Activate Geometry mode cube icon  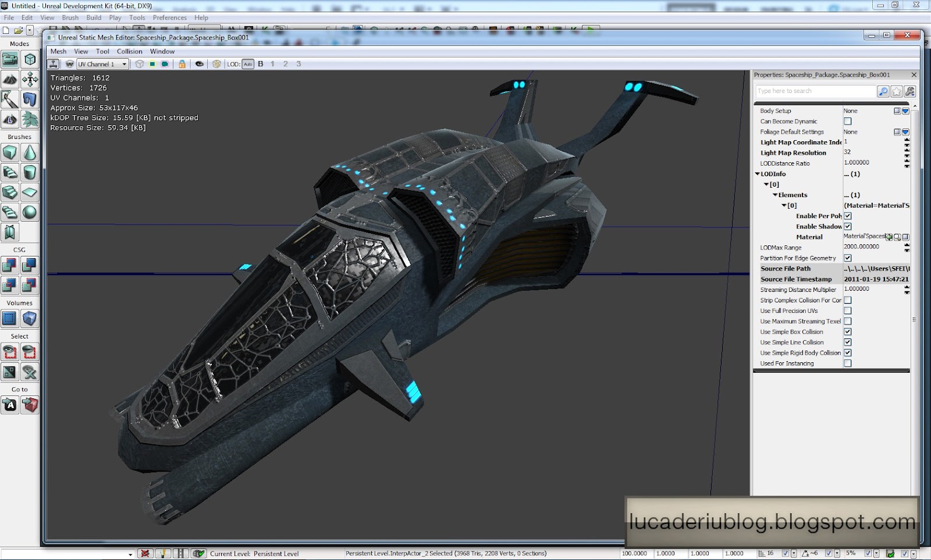pyautogui.click(x=30, y=59)
